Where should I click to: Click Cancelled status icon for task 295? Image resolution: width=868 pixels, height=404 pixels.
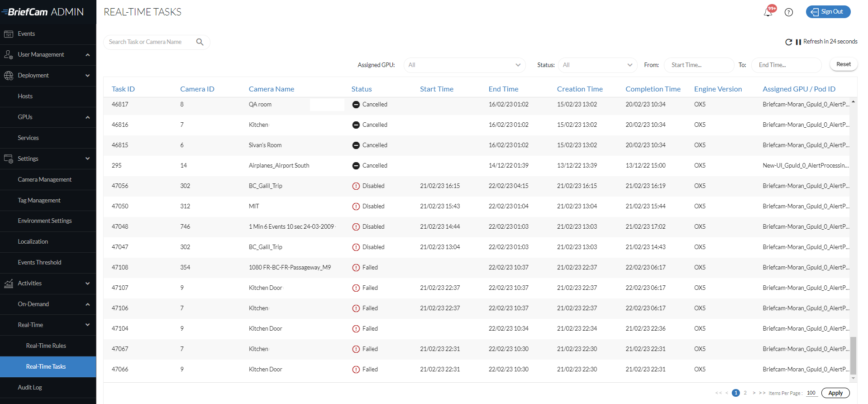tap(356, 166)
